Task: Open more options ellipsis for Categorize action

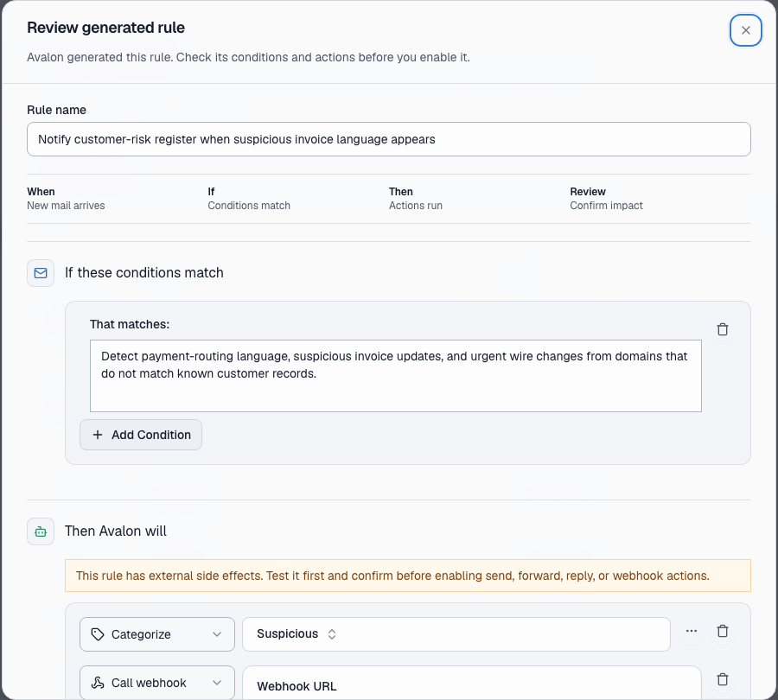Action: pyautogui.click(x=692, y=631)
